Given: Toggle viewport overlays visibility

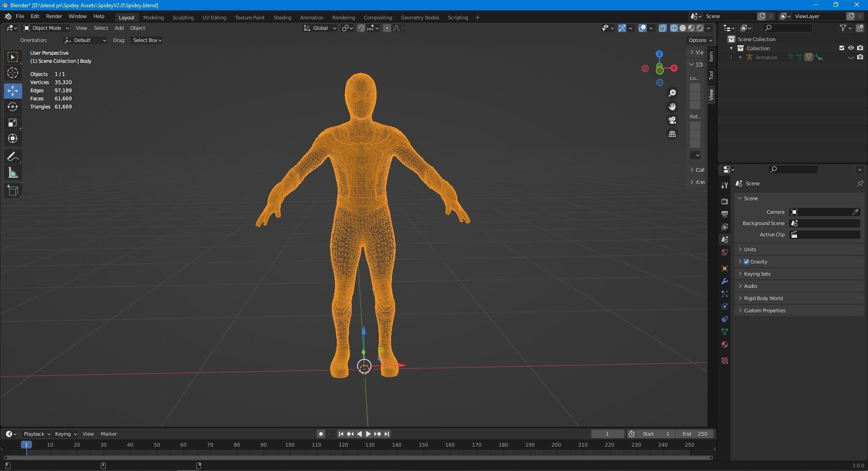Looking at the screenshot, I should click(642, 28).
